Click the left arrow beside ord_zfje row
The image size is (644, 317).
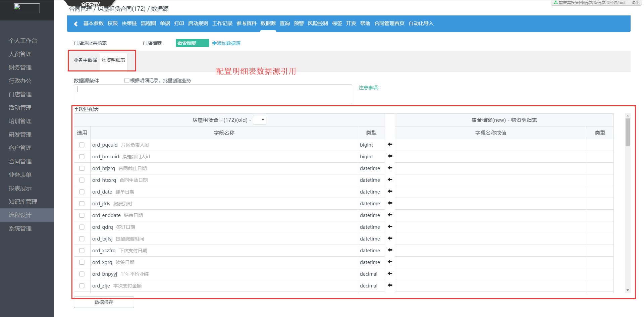pos(390,285)
